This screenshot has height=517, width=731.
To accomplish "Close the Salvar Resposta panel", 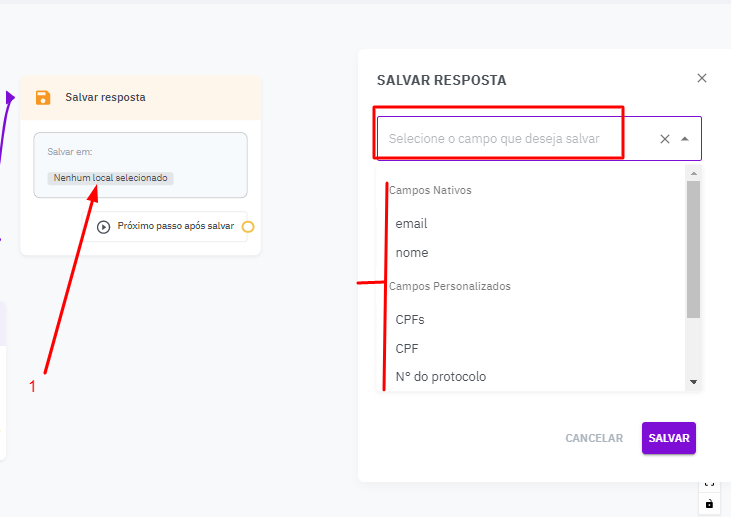I will (x=702, y=78).
